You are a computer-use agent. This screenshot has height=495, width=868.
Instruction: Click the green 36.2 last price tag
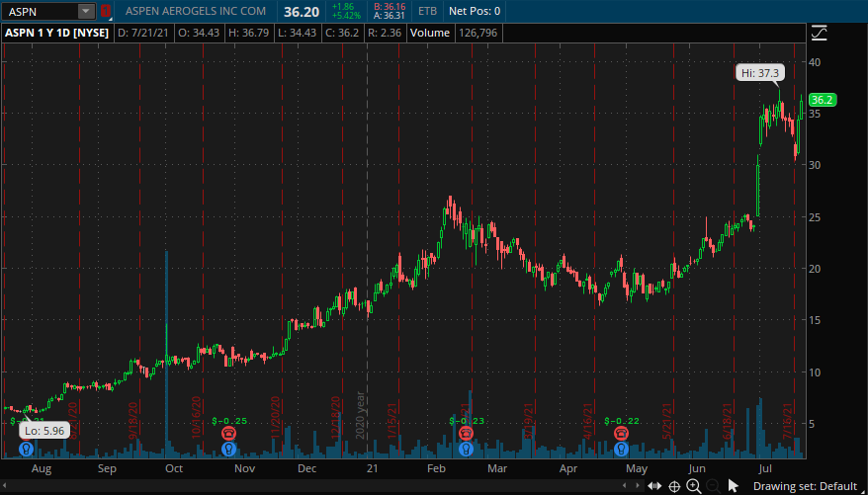pos(822,100)
